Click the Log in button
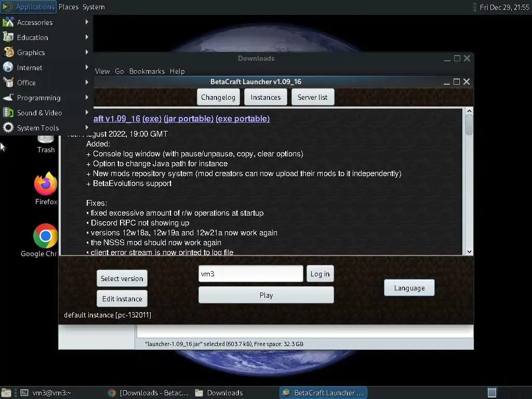This screenshot has height=399, width=532. [320, 274]
